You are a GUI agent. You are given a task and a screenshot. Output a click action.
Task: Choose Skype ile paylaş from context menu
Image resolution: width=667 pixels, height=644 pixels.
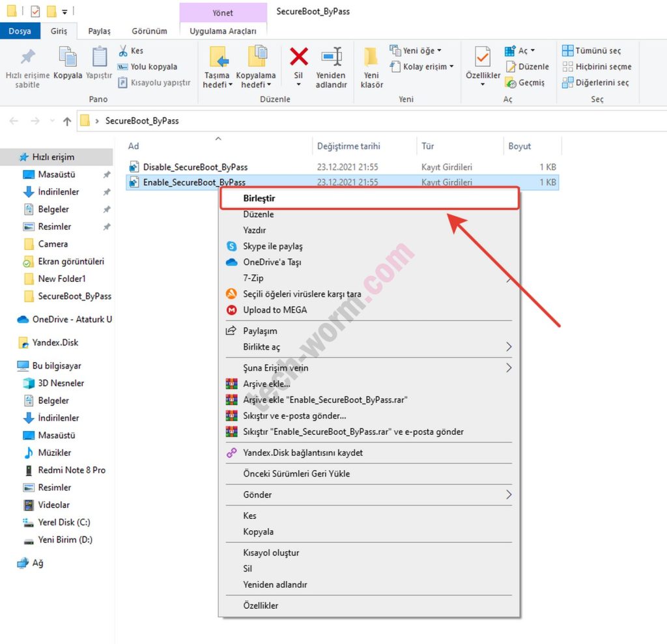(x=272, y=246)
